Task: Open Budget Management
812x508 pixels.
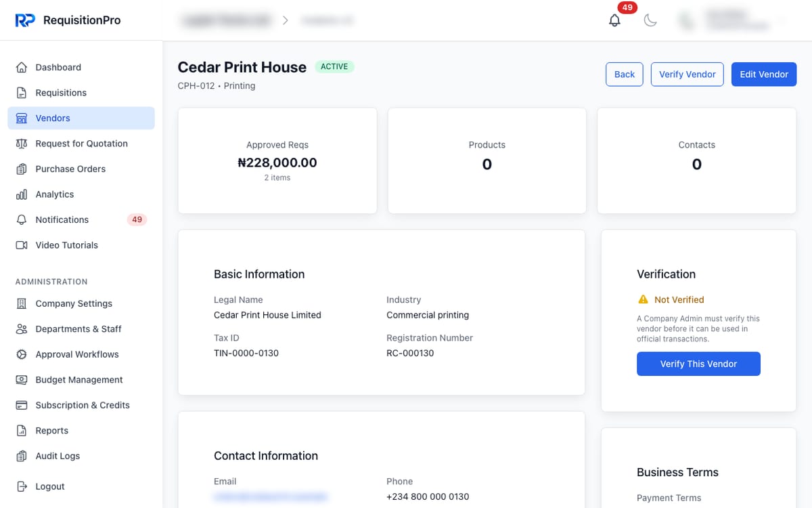Action: 81,380
